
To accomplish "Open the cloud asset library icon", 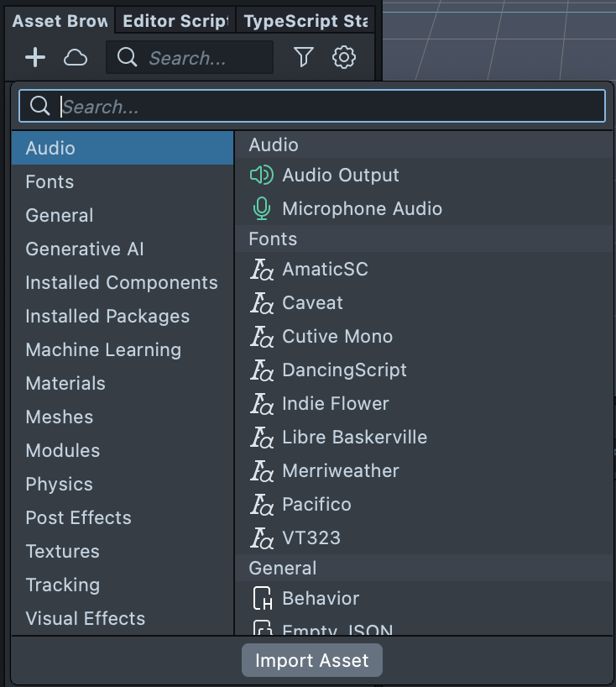I will [76, 57].
